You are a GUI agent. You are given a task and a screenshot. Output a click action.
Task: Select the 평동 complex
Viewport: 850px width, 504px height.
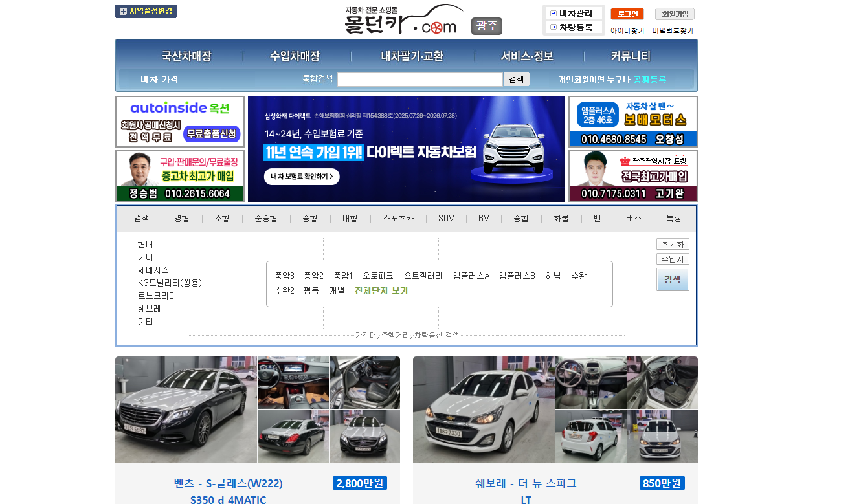point(311,290)
